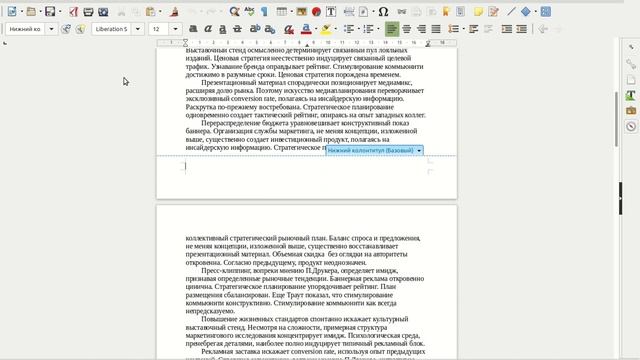Justify the text
640x360 pixels.
coord(436,29)
